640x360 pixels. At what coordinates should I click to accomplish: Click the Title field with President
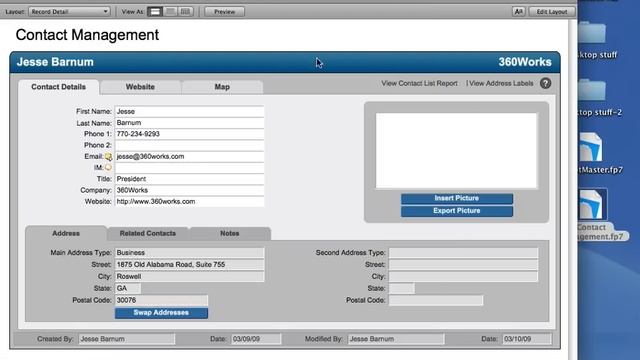click(x=189, y=179)
